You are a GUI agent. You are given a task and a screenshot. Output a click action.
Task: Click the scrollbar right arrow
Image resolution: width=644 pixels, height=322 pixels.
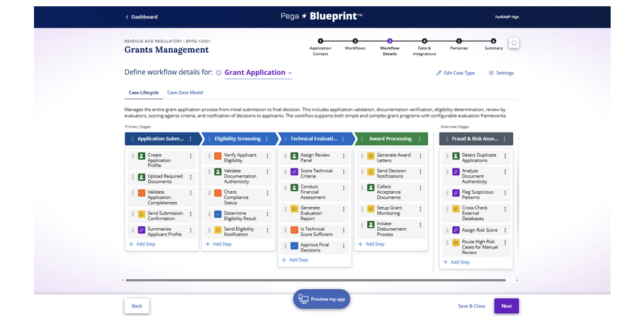pos(517,280)
